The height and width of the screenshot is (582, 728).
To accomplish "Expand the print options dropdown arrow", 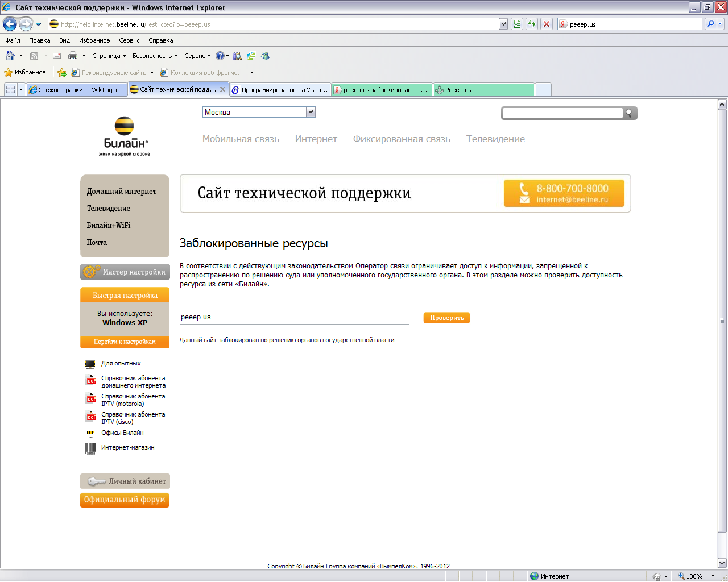I will pyautogui.click(x=84, y=56).
